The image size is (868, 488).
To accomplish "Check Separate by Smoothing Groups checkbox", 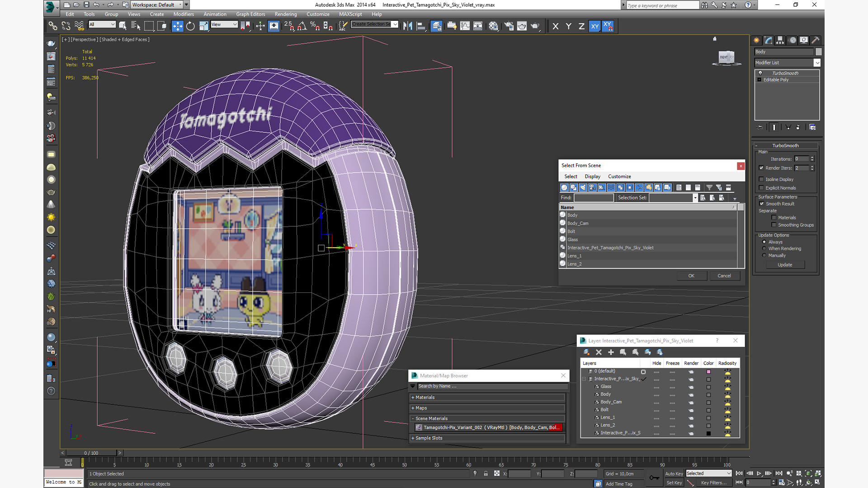I will click(774, 225).
